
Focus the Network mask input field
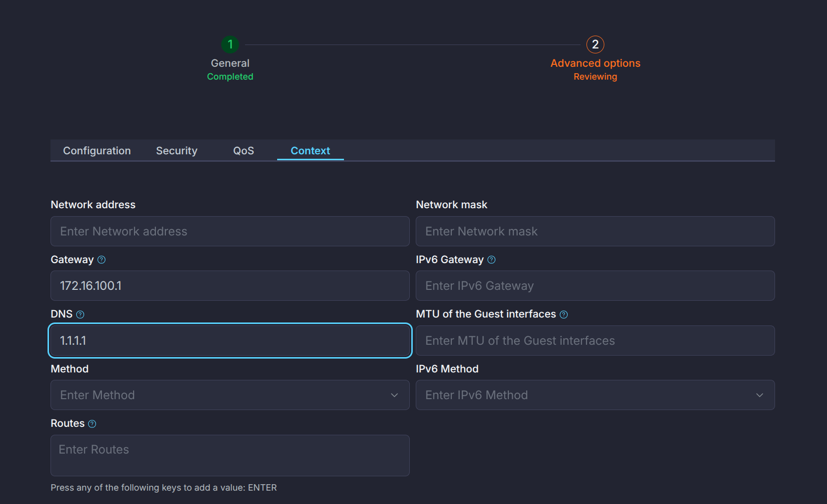[595, 231]
